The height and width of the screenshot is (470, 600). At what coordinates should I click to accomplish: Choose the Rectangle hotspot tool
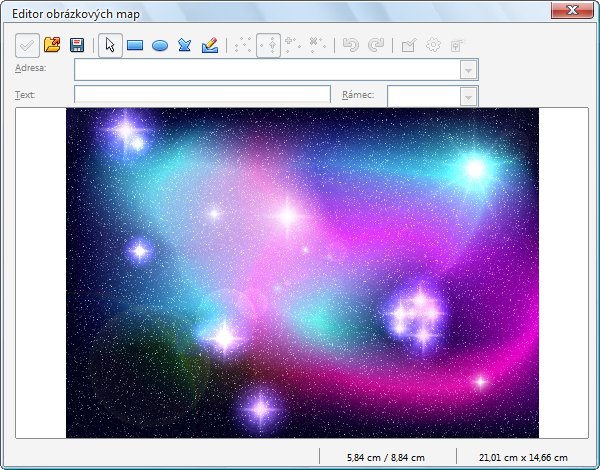[135, 46]
